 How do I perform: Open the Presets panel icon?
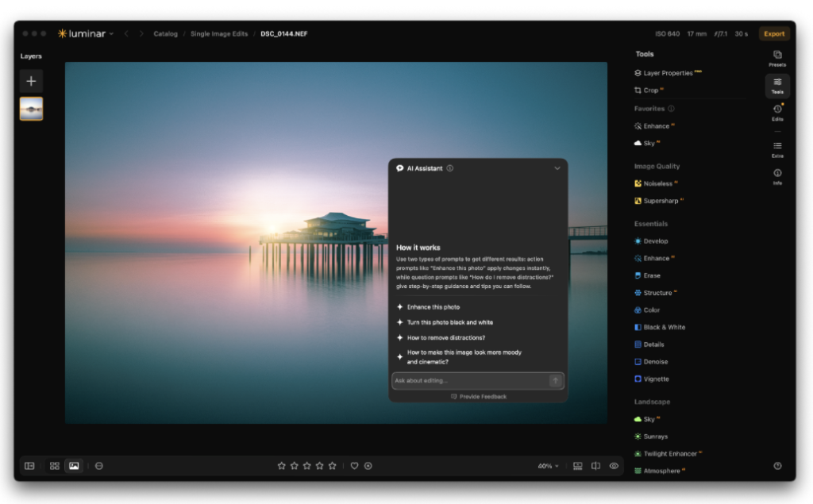click(777, 58)
